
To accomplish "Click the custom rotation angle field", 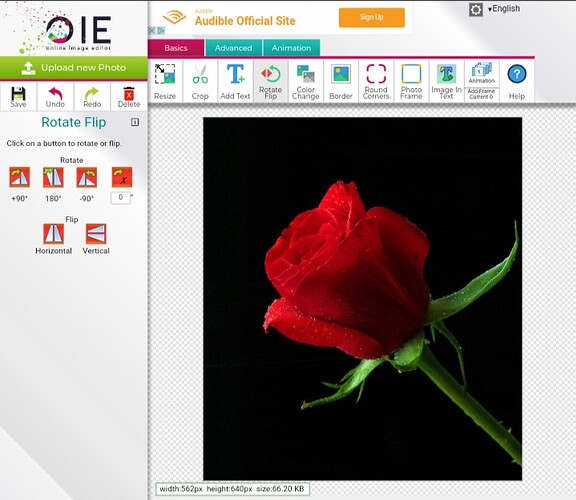I will point(120,198).
